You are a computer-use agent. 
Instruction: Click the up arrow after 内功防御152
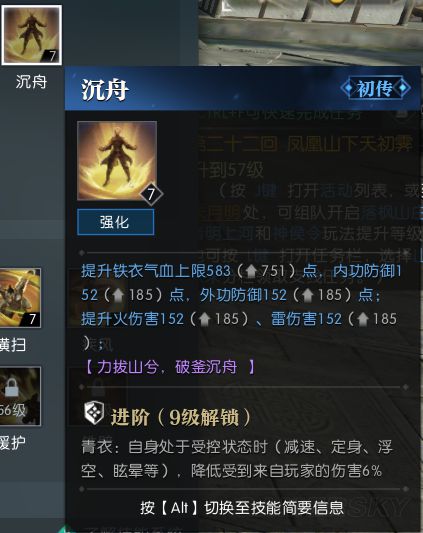tap(118, 295)
